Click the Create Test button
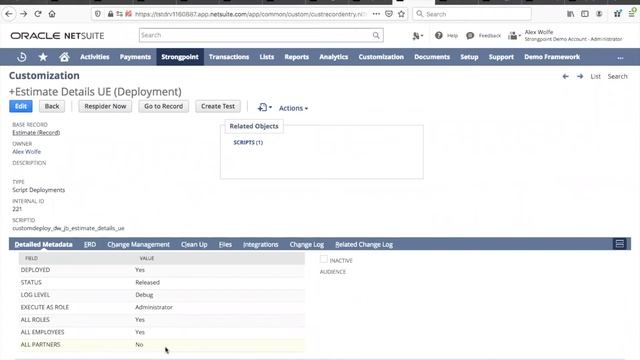This screenshot has height=360, width=640. pos(218,106)
